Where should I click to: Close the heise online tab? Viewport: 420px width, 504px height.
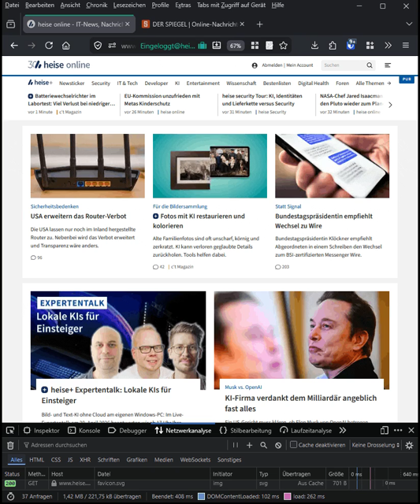(x=128, y=24)
